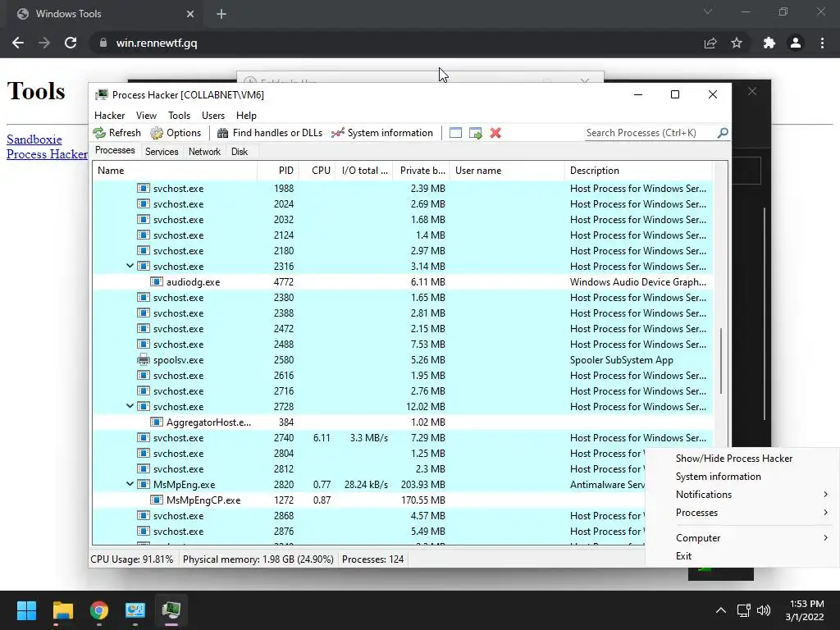Open the Hacker menu
The height and width of the screenshot is (630, 840).
(x=109, y=115)
